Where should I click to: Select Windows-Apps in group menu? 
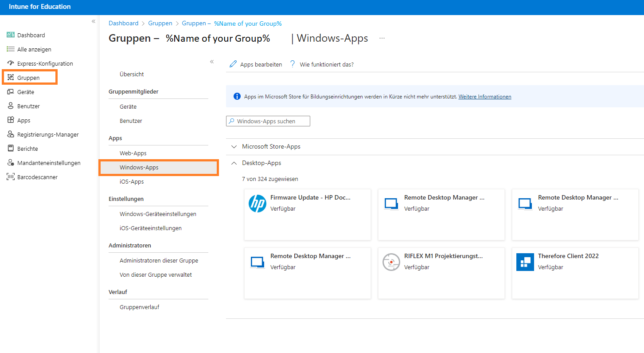click(158, 167)
